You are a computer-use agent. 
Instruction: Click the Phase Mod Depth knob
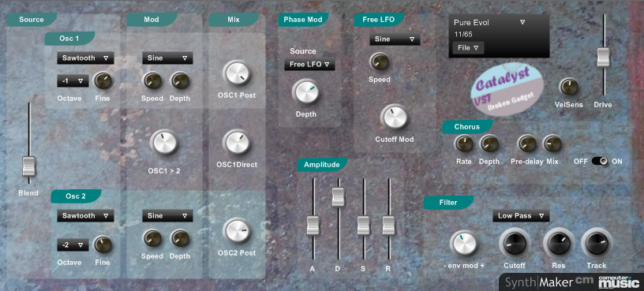coord(306,91)
